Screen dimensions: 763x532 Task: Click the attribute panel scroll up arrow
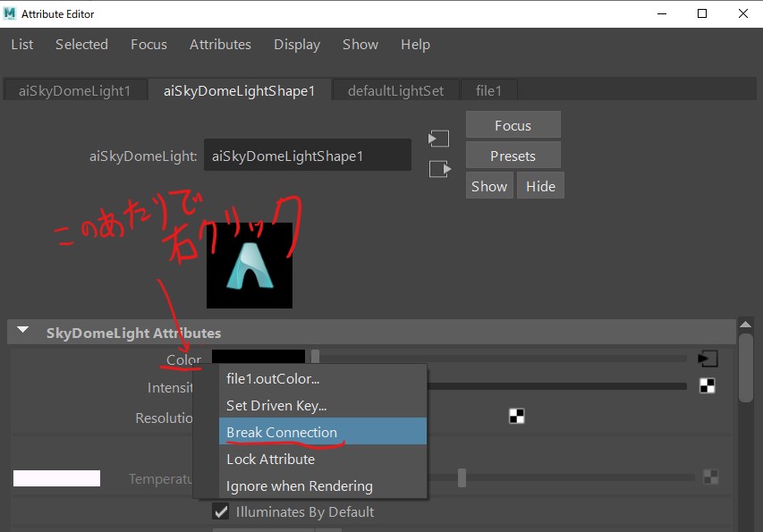tap(745, 325)
